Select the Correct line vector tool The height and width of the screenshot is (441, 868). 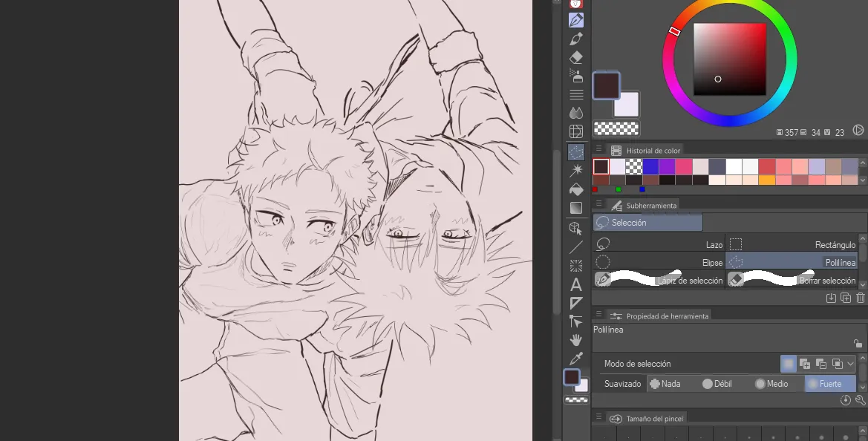pos(575,321)
